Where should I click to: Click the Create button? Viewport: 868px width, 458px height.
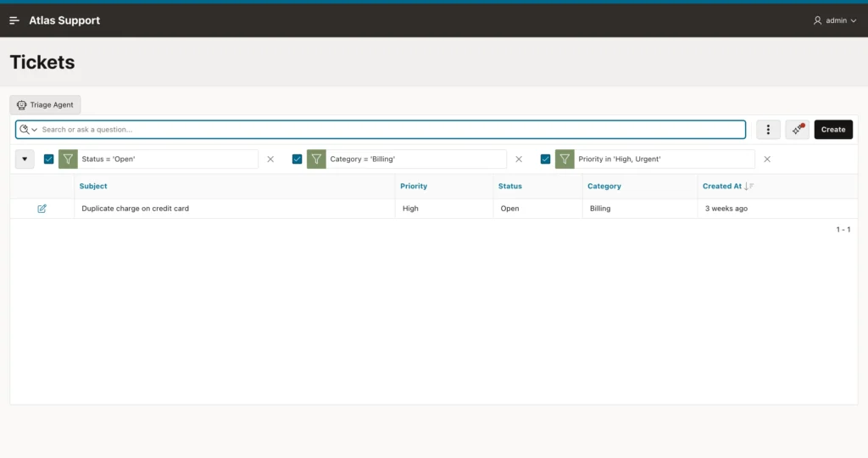[x=833, y=130]
